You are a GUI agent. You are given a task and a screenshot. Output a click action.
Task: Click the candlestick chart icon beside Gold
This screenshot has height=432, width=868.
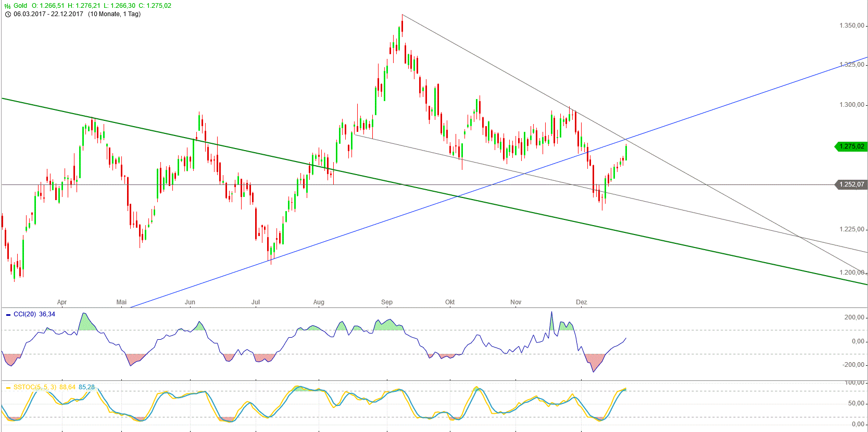7,6
